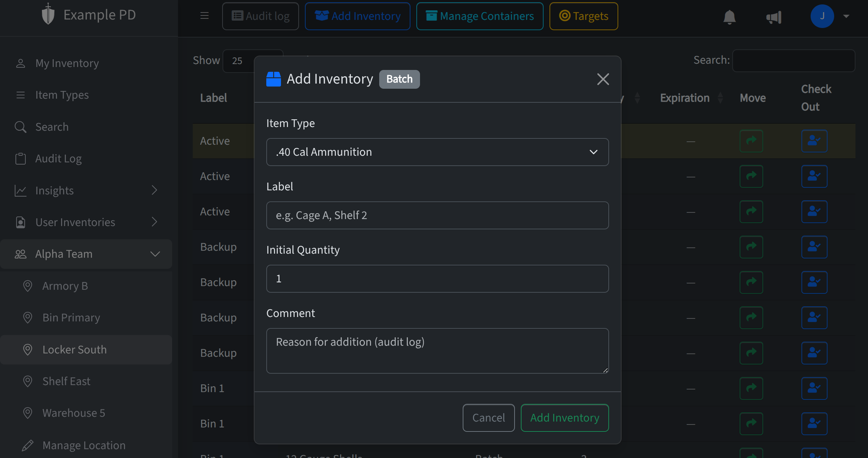Open the Insights submenu chevron
868x458 pixels.
[155, 190]
